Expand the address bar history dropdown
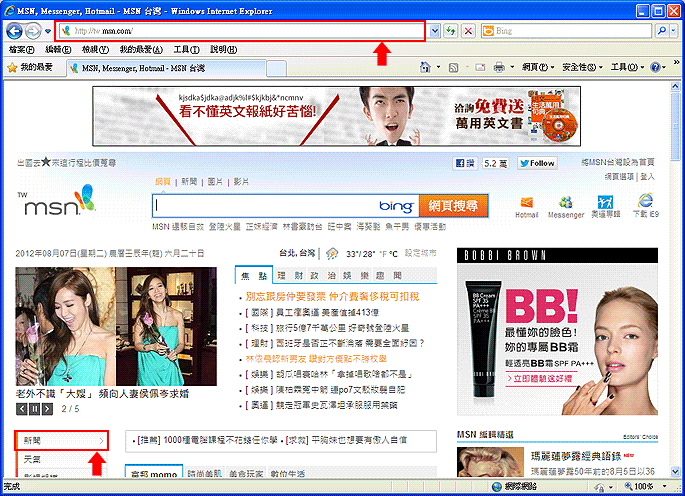The image size is (685, 496). (x=434, y=31)
